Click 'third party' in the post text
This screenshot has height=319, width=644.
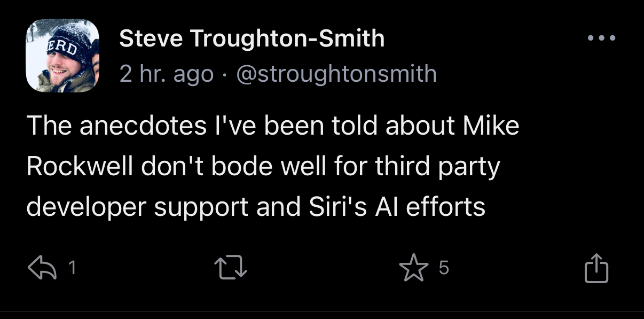coord(436,167)
